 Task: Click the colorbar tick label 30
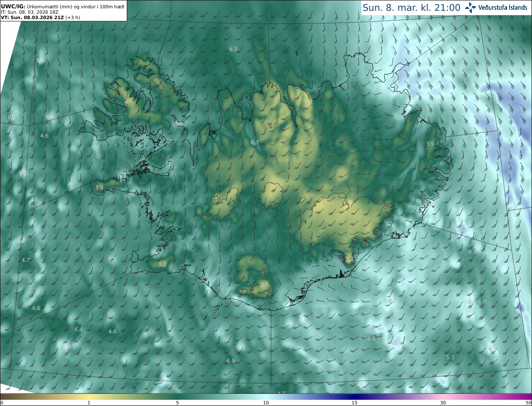pyautogui.click(x=443, y=403)
